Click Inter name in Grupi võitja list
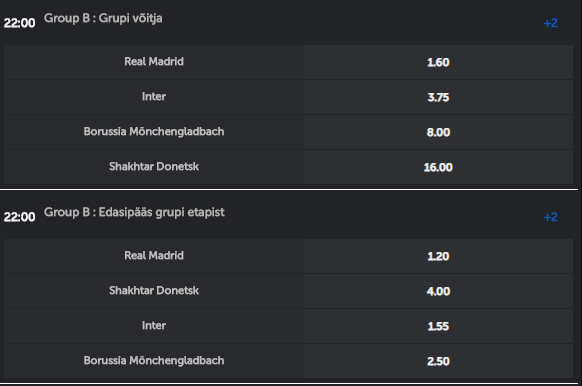582x386 pixels. tap(154, 96)
